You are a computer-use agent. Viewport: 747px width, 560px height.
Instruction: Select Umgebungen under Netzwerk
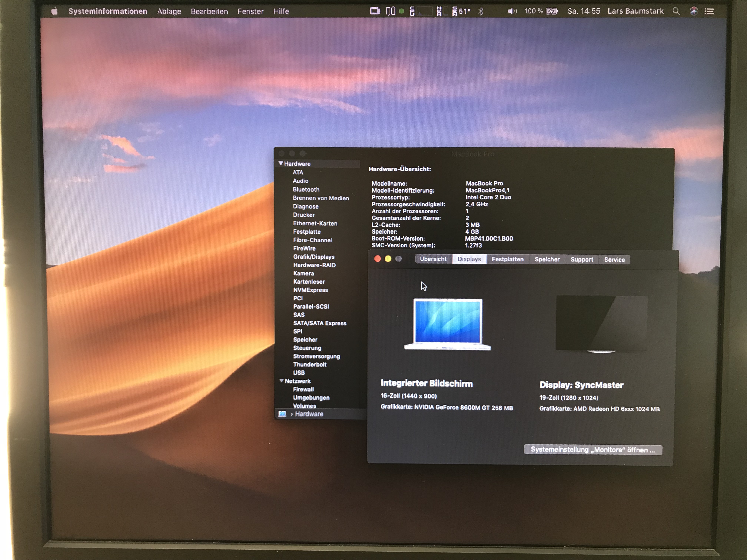click(x=311, y=398)
